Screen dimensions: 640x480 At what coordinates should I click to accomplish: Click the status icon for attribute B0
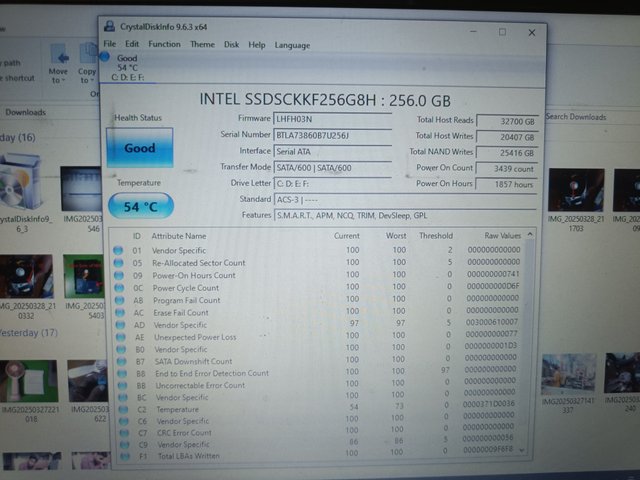coord(121,349)
